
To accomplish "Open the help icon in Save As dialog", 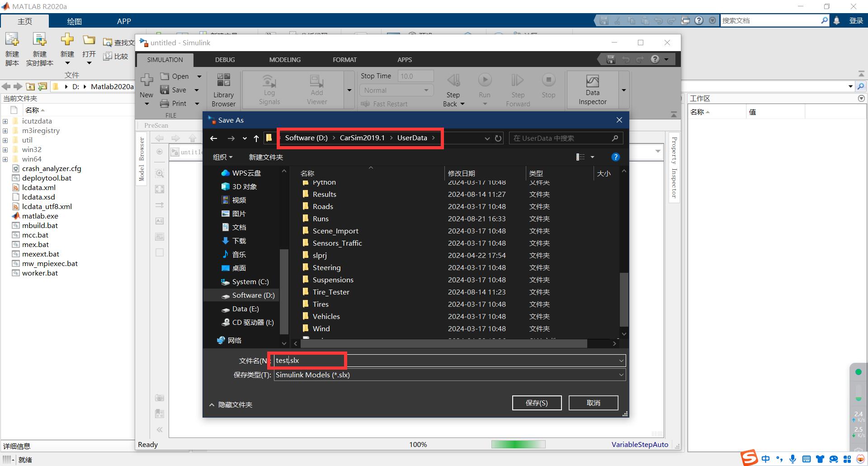I will coord(615,157).
